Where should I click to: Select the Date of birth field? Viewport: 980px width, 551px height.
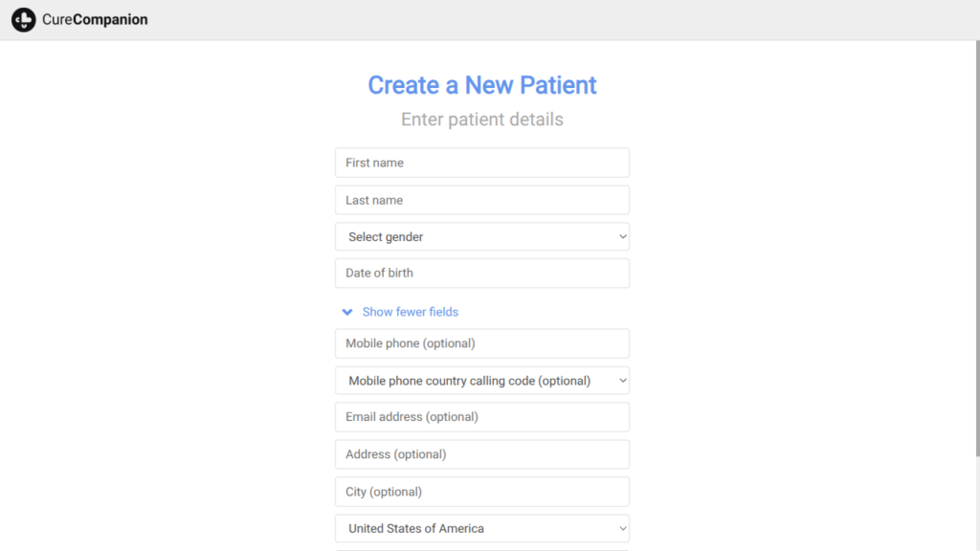point(482,273)
